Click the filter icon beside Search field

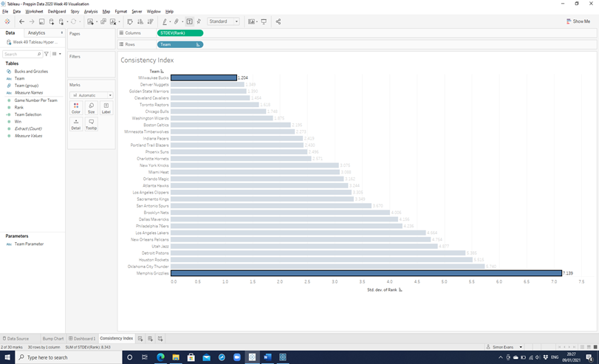pyautogui.click(x=47, y=54)
